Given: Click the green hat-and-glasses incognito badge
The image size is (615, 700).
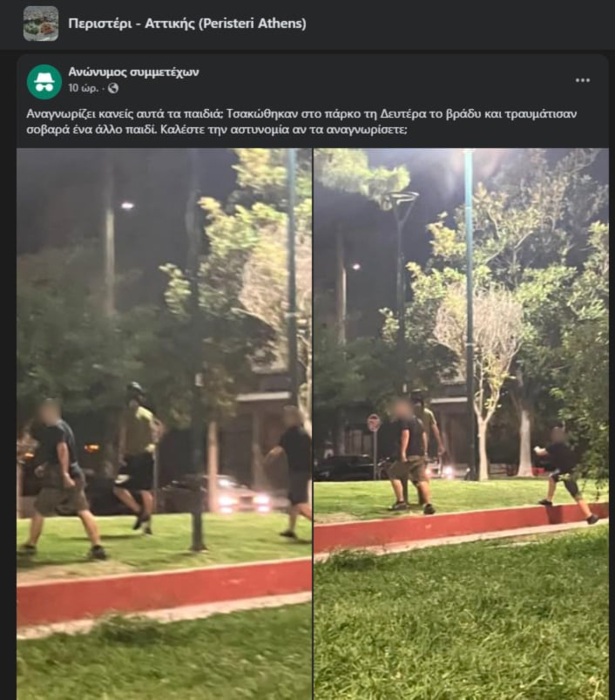Looking at the screenshot, I should coord(44,82).
